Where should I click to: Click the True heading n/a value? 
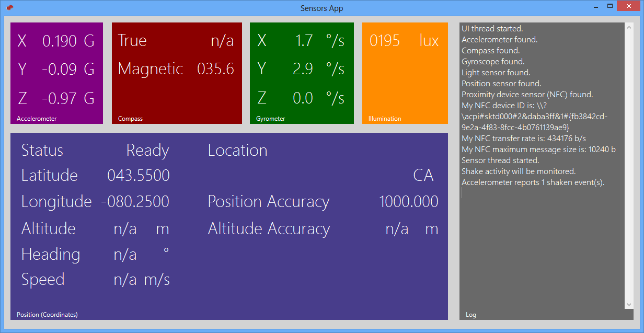[x=222, y=41]
